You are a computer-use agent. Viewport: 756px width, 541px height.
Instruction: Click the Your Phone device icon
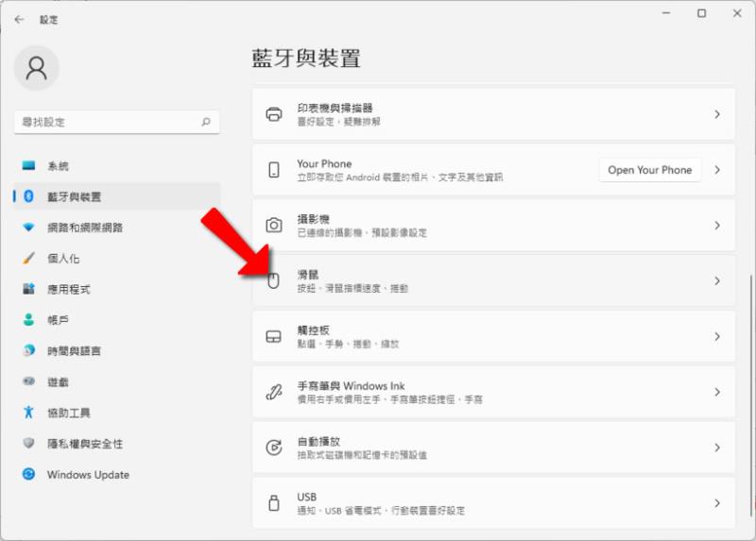point(274,170)
